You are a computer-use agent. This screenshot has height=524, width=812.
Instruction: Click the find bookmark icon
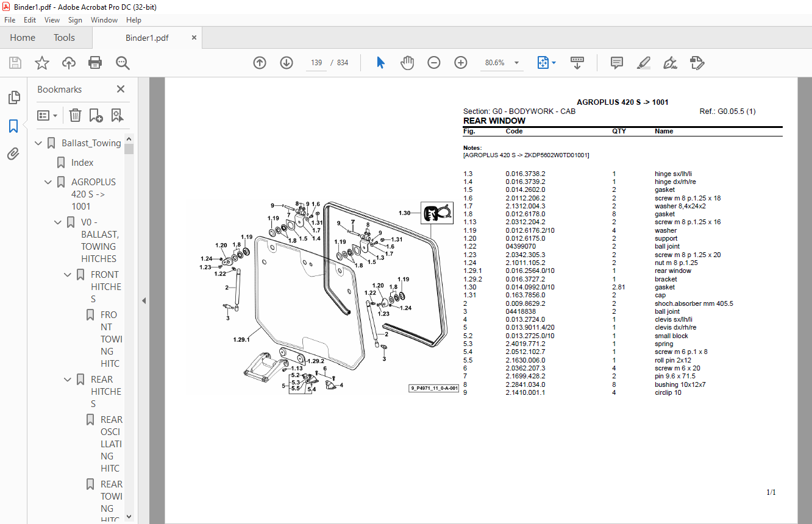[x=117, y=115]
